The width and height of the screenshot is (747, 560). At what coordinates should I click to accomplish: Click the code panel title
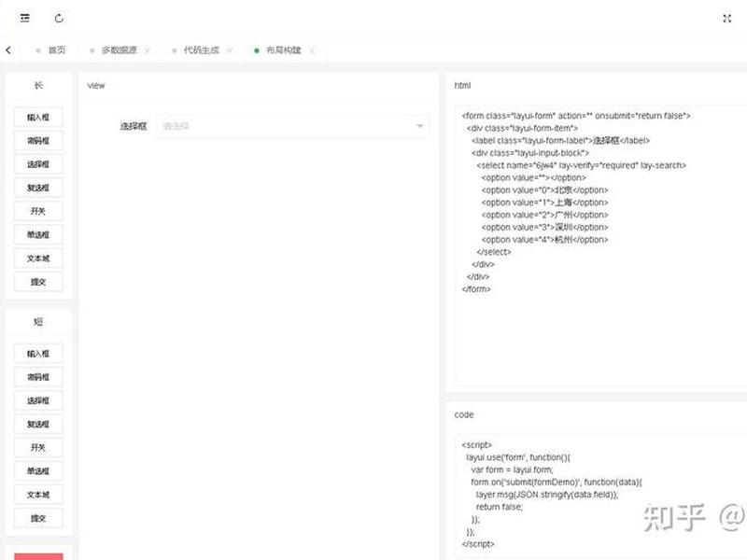[x=464, y=414]
